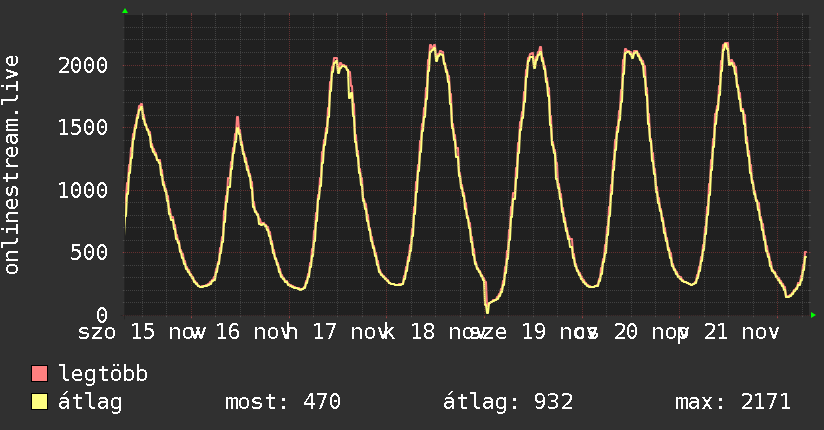Click the 15 nov date label
This screenshot has height=430, width=824.
coord(168,332)
